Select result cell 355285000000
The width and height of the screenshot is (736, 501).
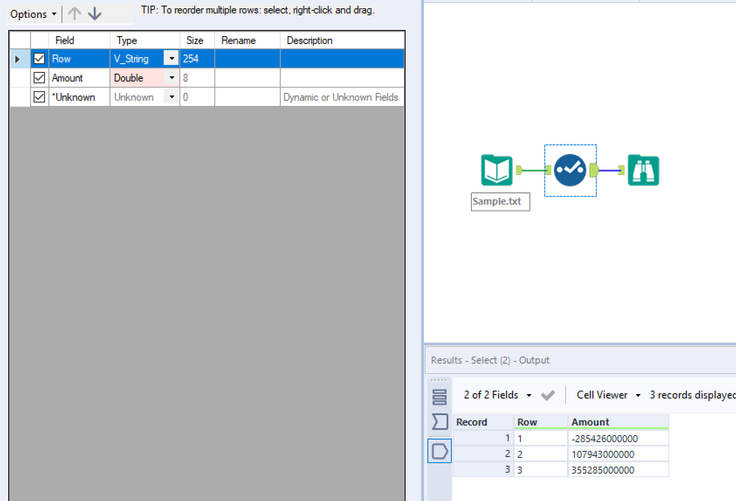point(618,470)
